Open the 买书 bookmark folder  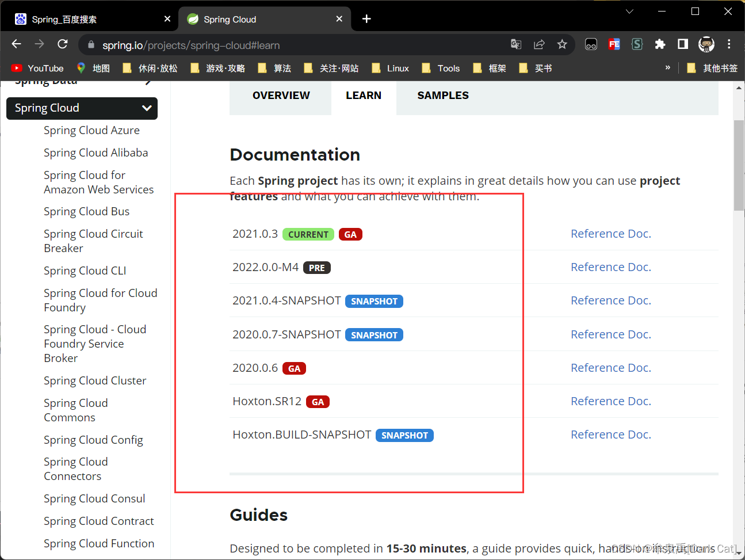click(x=536, y=68)
